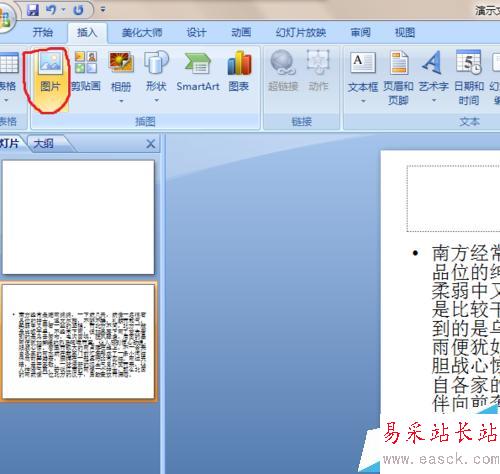500x474 pixels.
Task: Click the Redo icon in quick access toolbar
Action: click(78, 10)
